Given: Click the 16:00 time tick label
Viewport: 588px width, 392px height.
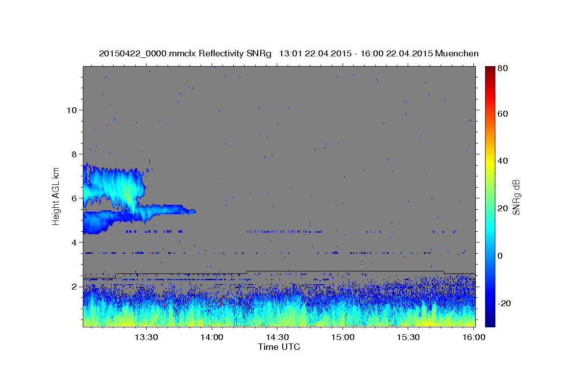Looking at the screenshot, I should (x=473, y=338).
